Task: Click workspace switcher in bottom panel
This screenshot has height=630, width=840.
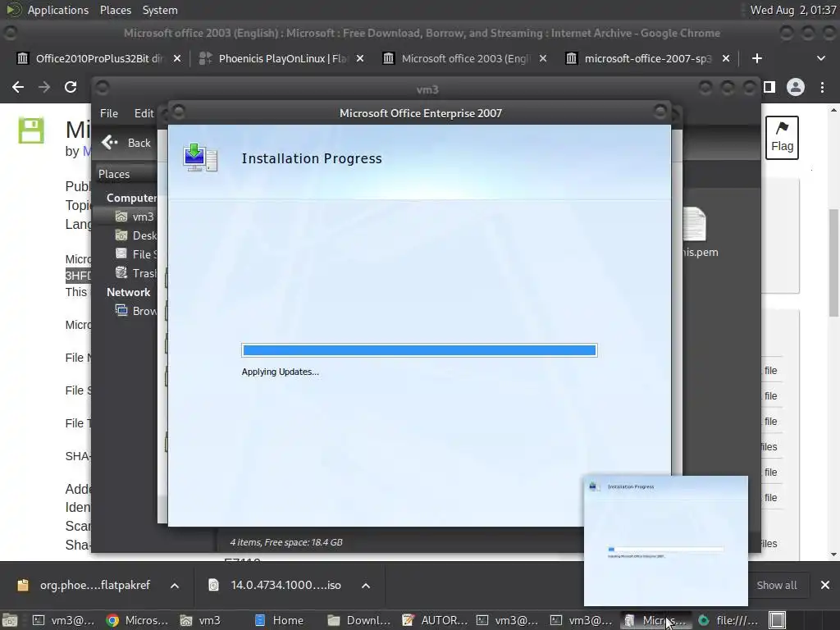Action: coord(778,620)
